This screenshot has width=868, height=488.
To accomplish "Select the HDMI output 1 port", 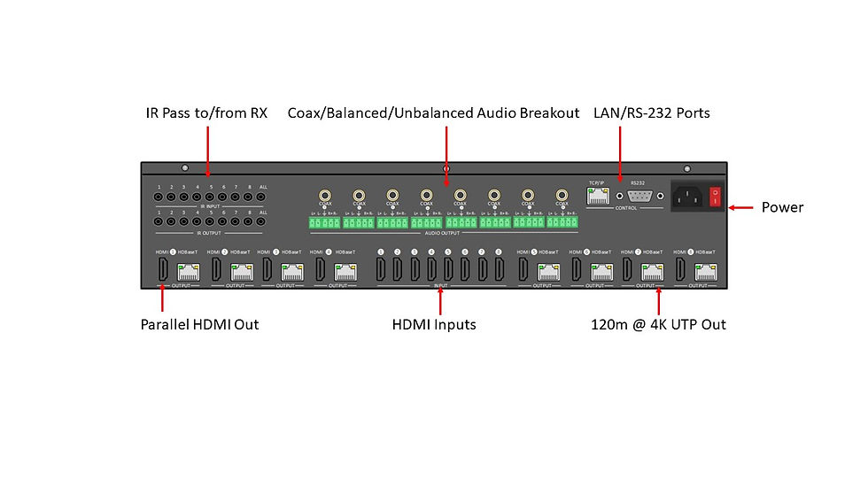I will pyautogui.click(x=163, y=269).
